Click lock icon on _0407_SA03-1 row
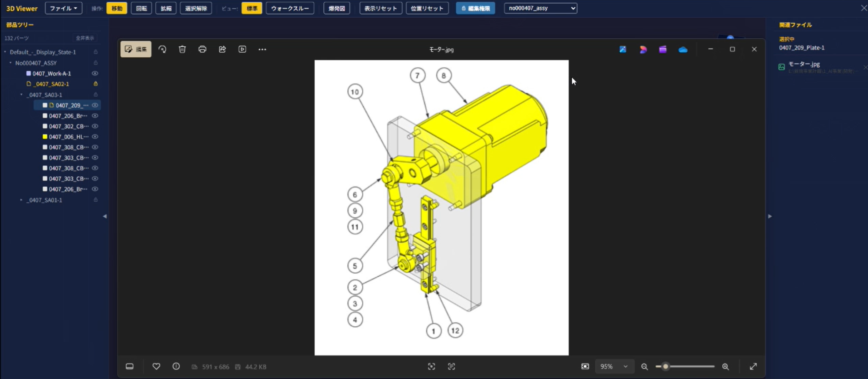The image size is (868, 379). click(95, 95)
